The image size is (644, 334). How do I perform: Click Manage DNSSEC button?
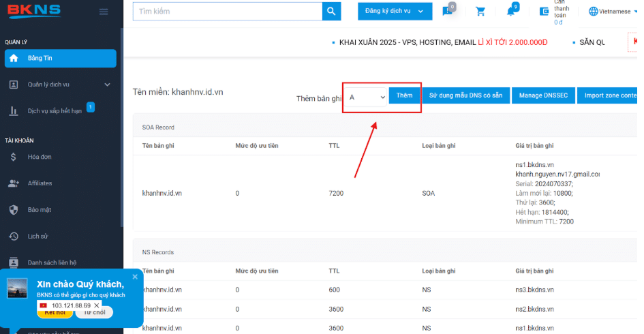(543, 95)
